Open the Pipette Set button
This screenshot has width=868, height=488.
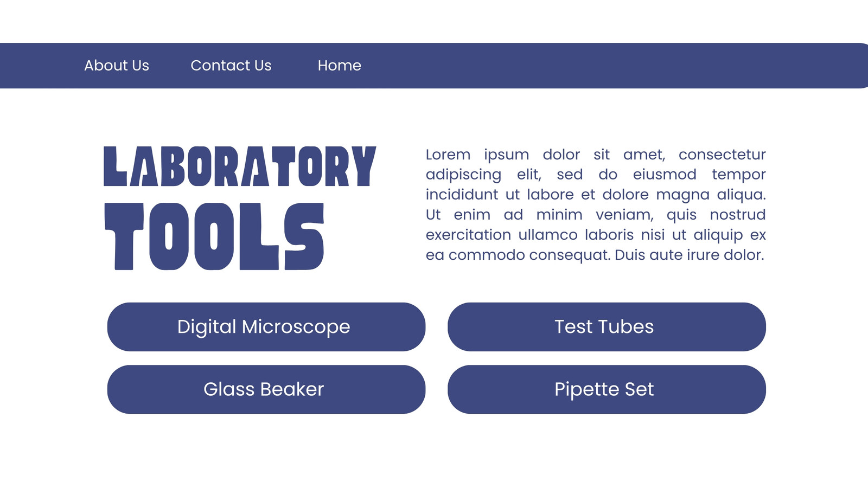(x=607, y=389)
